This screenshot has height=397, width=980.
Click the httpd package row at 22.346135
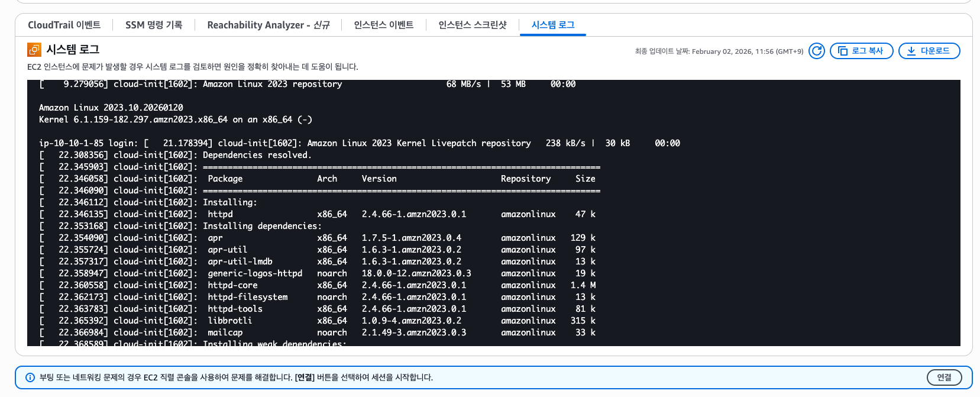pyautogui.click(x=317, y=214)
